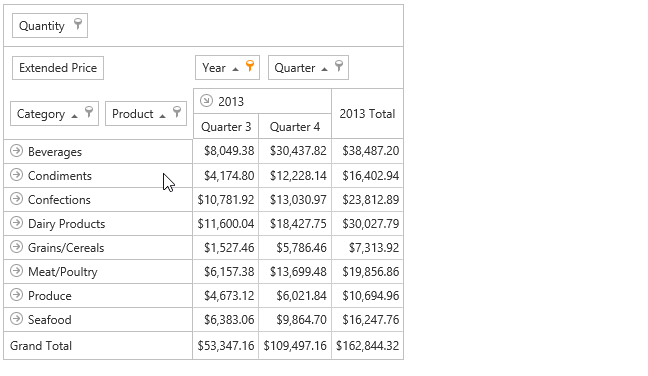Viewport: 648px width, 376px height.
Task: Select the Grand Total row header
Action: point(98,345)
